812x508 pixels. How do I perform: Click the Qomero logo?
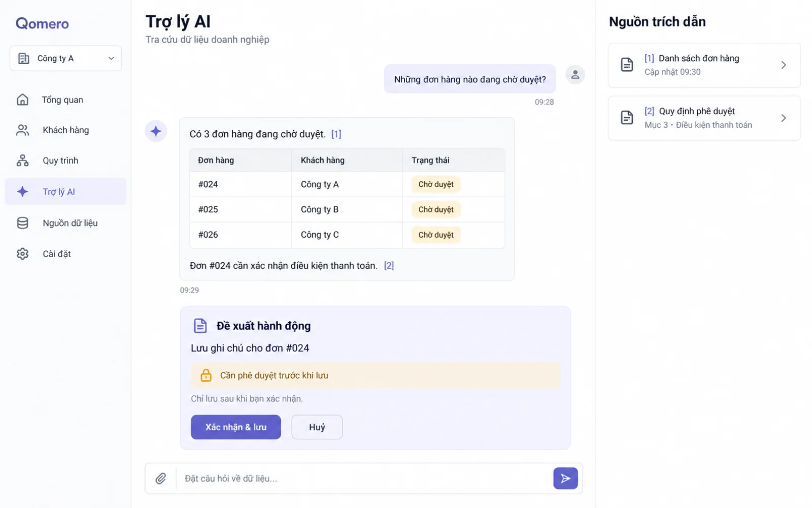coord(42,23)
